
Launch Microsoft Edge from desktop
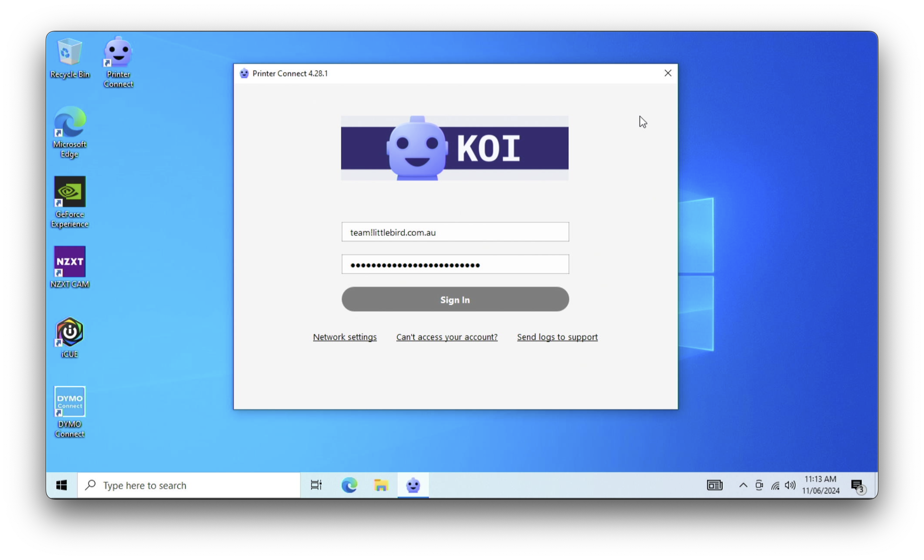(70, 131)
